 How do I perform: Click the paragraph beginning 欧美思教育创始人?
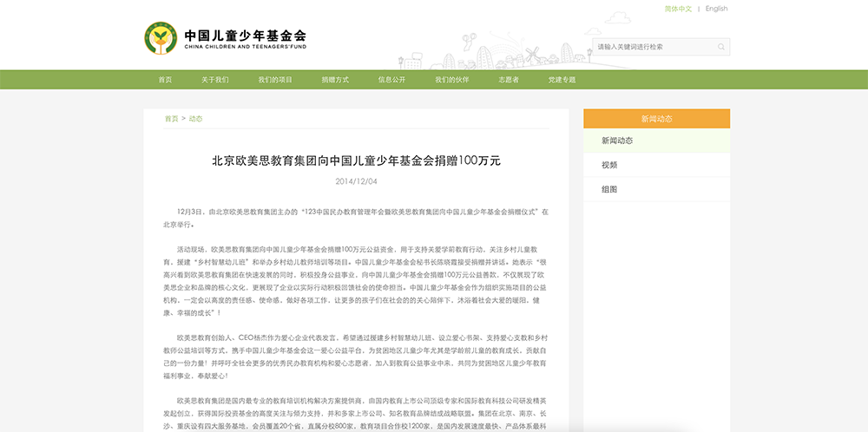[x=357, y=357]
